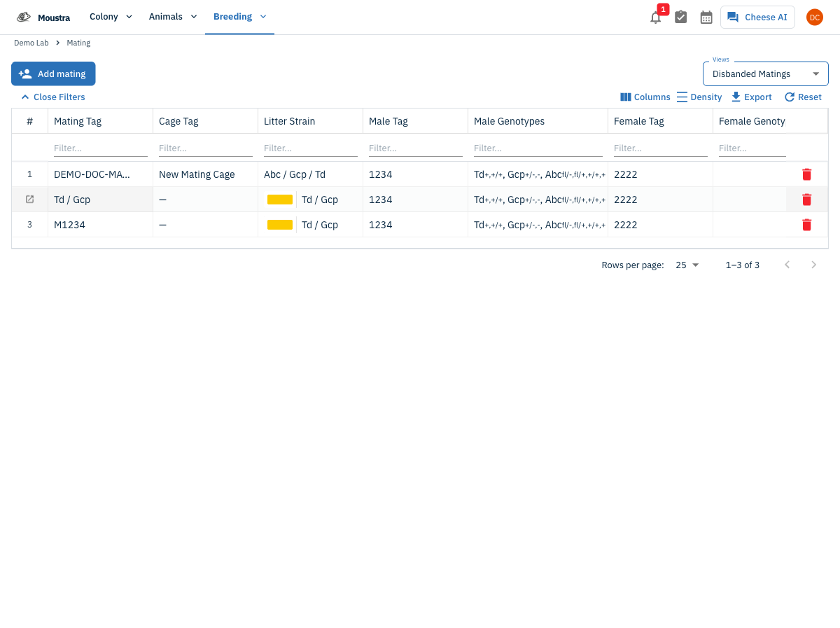Open the Columns chooser
Screen dimensions: 840x628
pyautogui.click(x=645, y=97)
